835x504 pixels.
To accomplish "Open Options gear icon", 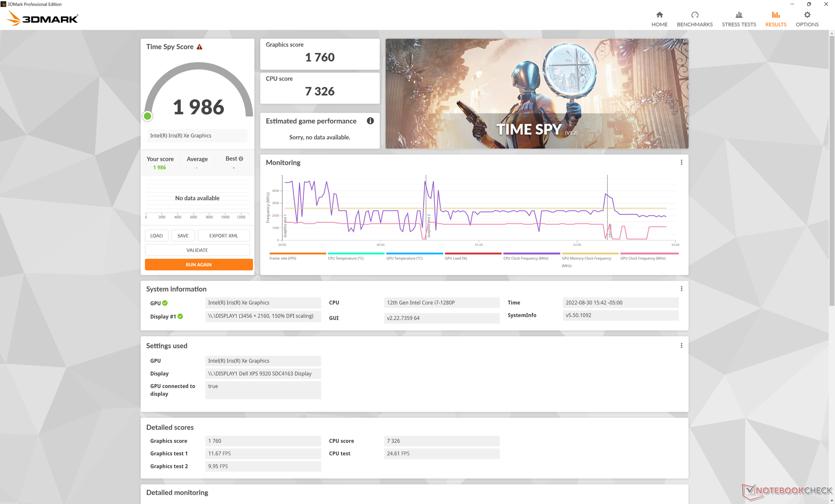I will click(807, 15).
